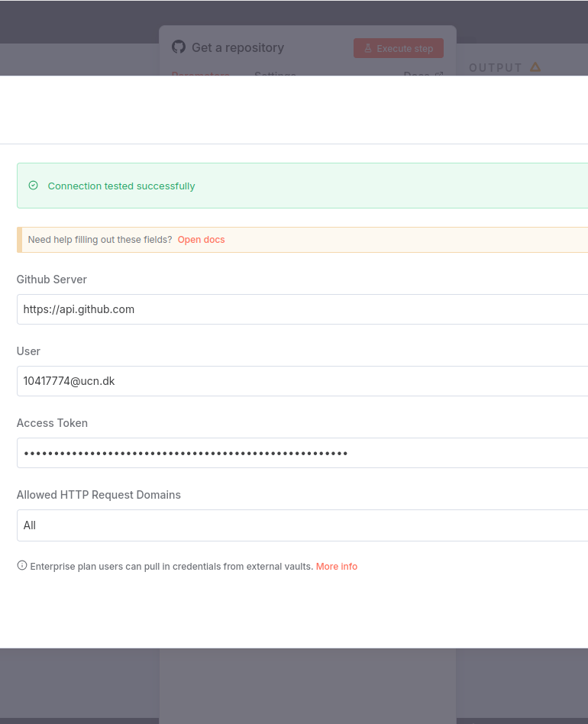Click the OUTPUT panel heading
The height and width of the screenshot is (724, 588).
(495, 68)
